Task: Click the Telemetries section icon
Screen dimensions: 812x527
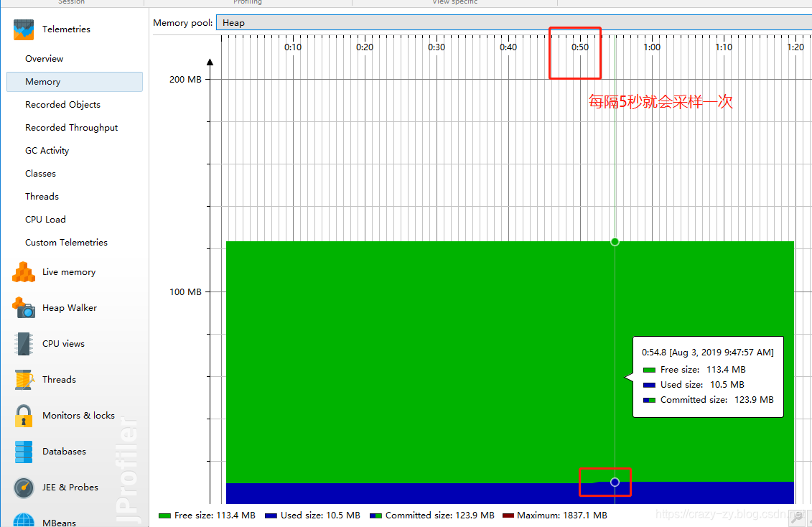Action: (24, 29)
